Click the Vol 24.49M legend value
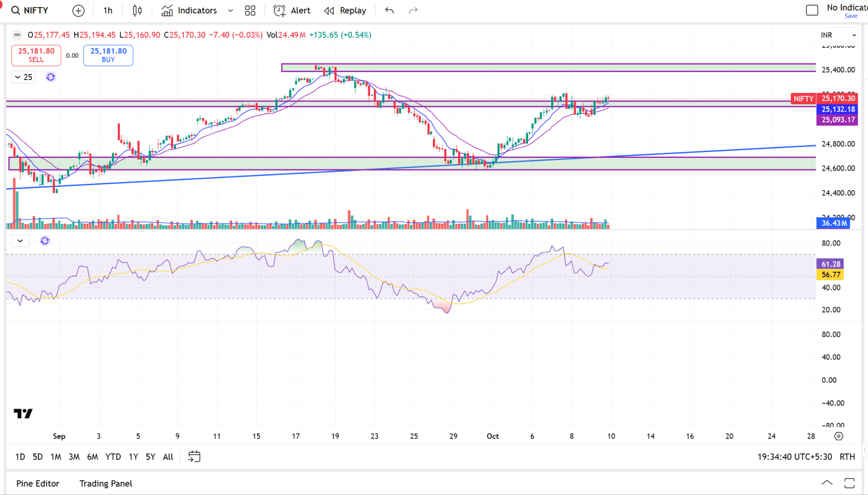This screenshot has height=495, width=868. coord(286,35)
